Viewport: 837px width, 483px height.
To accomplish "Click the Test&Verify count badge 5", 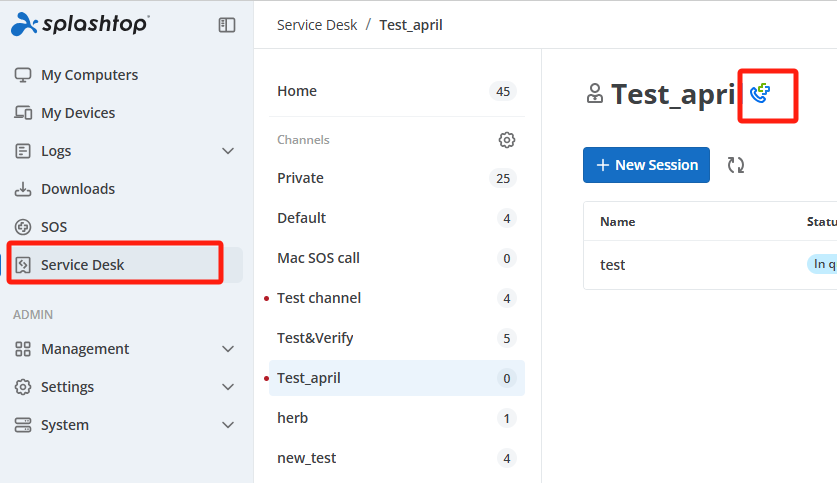I will coord(507,338).
